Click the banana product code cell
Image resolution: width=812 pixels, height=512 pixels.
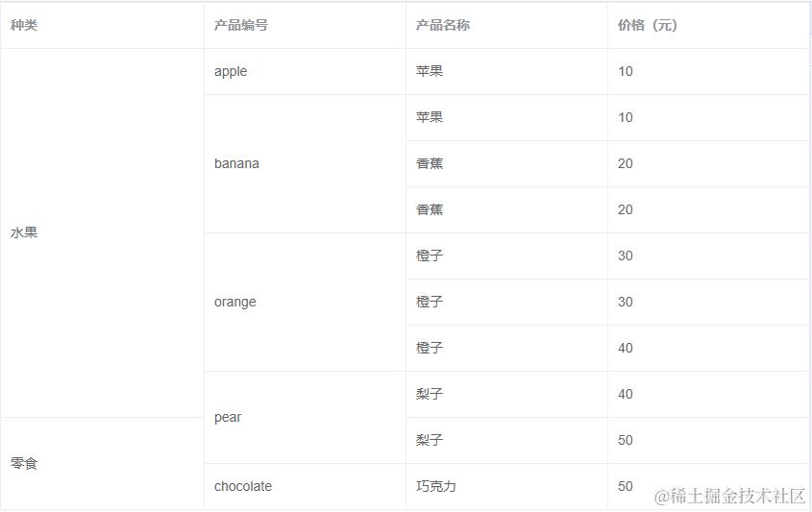(x=236, y=163)
